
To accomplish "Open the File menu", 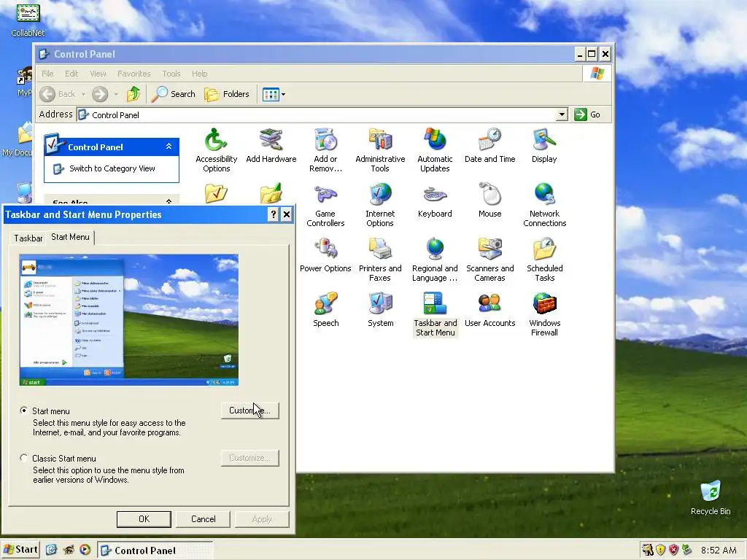I will [47, 74].
